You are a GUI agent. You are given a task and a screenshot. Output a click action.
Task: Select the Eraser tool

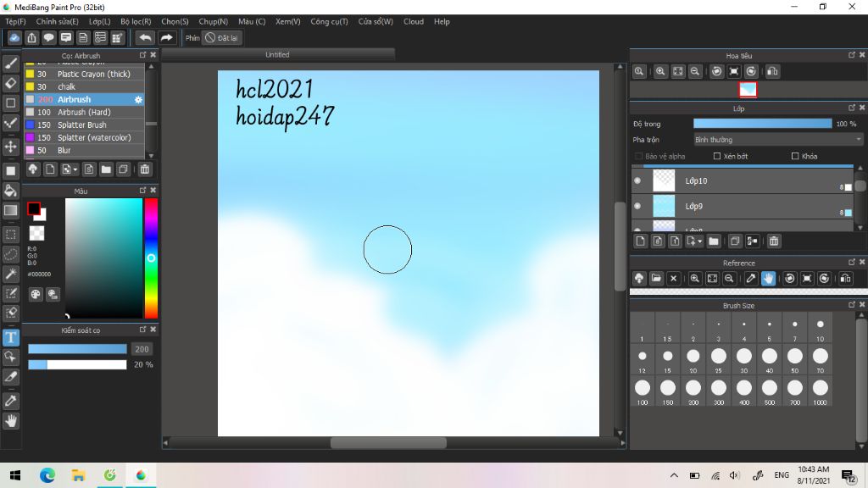[x=10, y=84]
